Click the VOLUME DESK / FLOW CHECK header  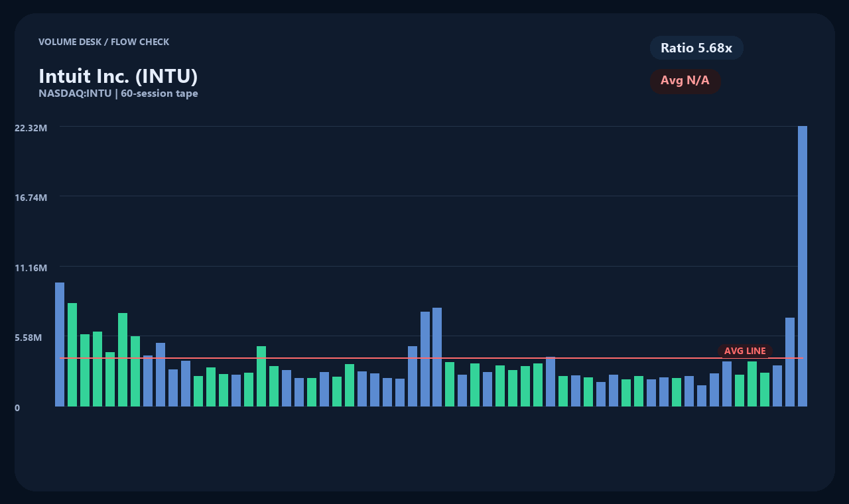coord(103,42)
